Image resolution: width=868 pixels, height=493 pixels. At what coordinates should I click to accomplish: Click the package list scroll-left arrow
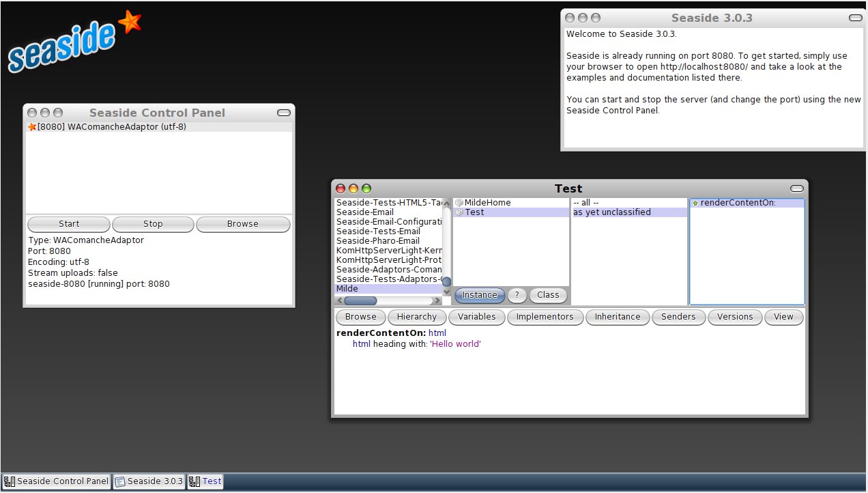(339, 300)
